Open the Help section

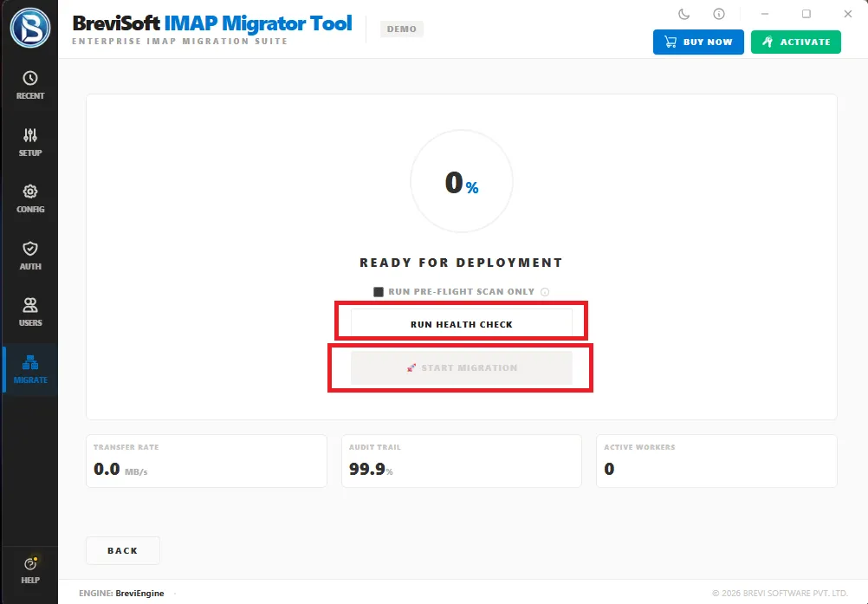(30, 571)
